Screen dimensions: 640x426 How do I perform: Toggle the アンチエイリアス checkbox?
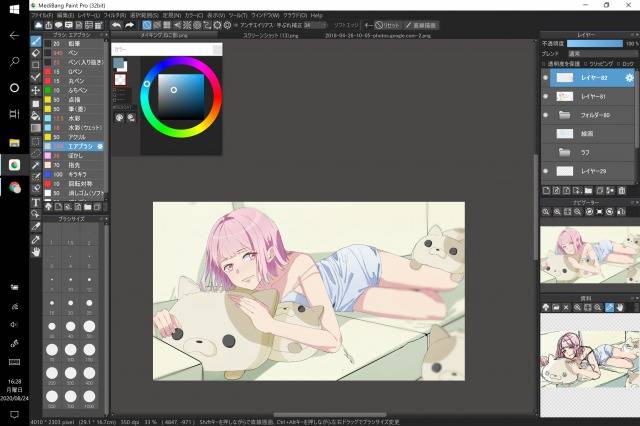236,25
